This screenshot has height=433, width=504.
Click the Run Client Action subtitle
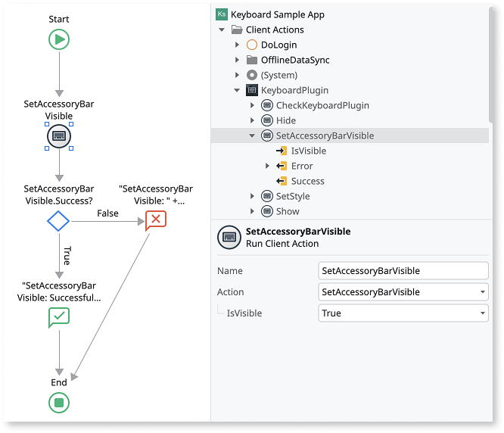click(282, 244)
